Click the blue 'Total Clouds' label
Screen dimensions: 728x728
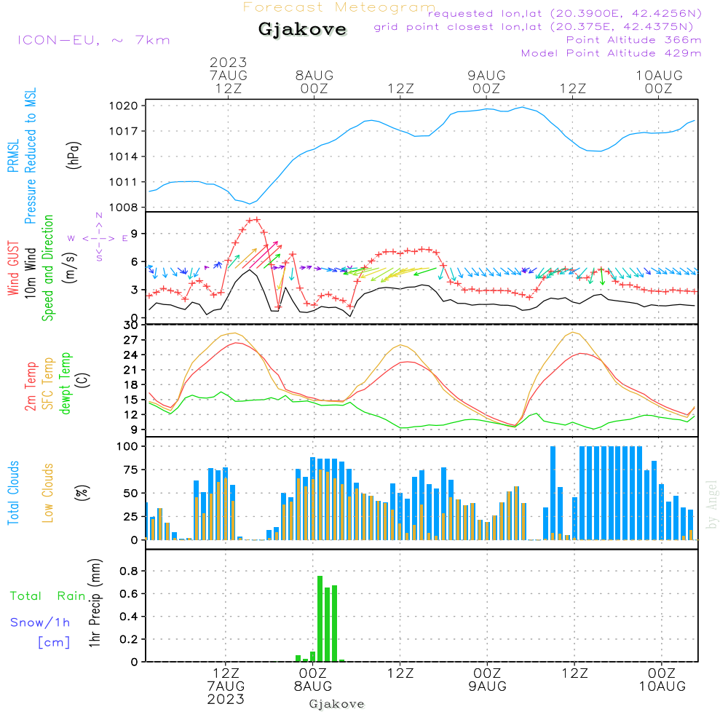(x=13, y=493)
